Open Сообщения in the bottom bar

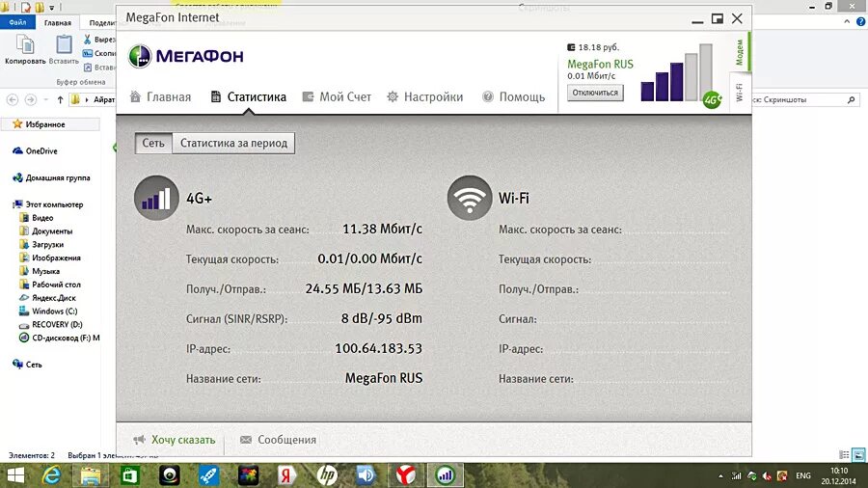click(278, 440)
